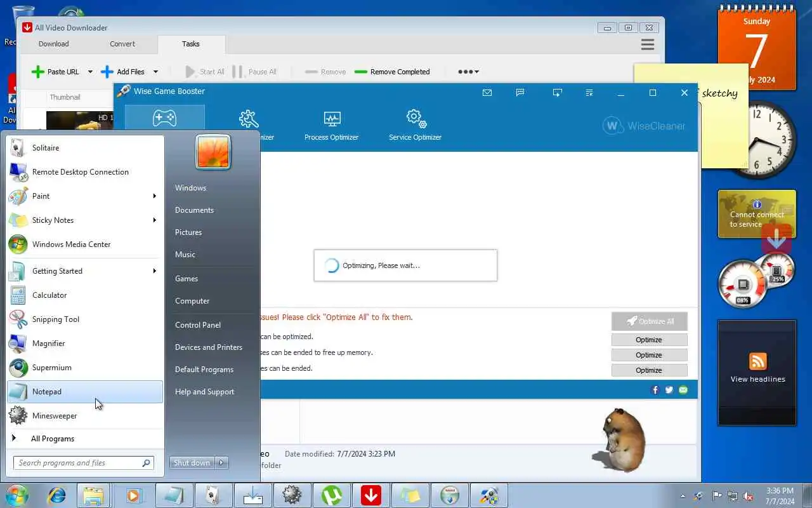Open Solitaire from the Start menu

(85, 148)
